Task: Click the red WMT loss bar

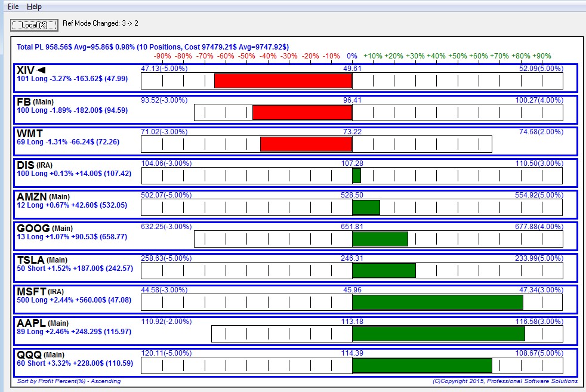Action: click(306, 144)
